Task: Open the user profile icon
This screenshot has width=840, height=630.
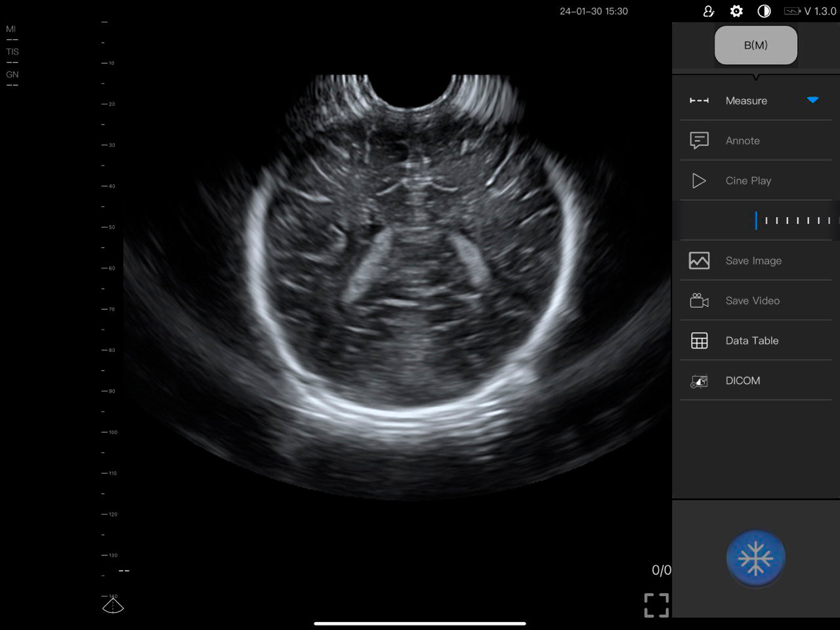Action: (x=708, y=11)
